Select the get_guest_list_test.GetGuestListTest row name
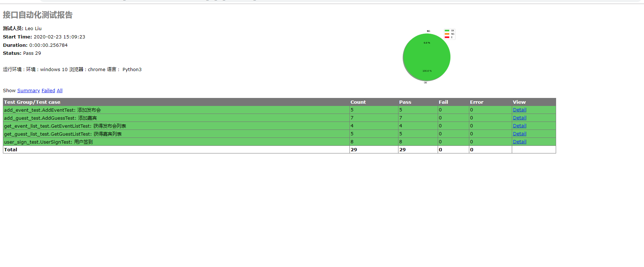Image resolution: width=644 pixels, height=267 pixels. 63,134
